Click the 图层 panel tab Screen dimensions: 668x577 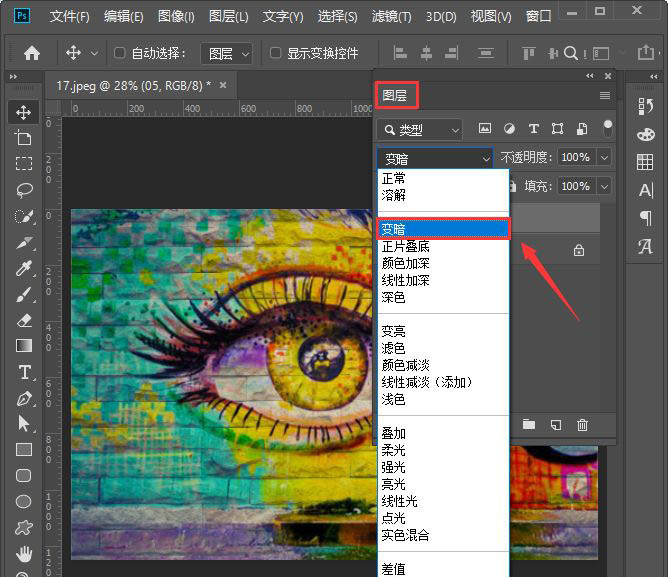point(394,95)
